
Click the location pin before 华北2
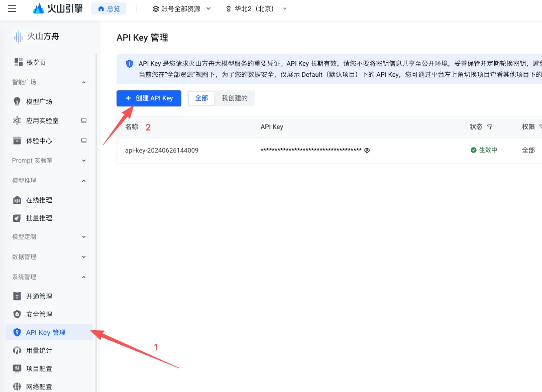click(x=229, y=9)
